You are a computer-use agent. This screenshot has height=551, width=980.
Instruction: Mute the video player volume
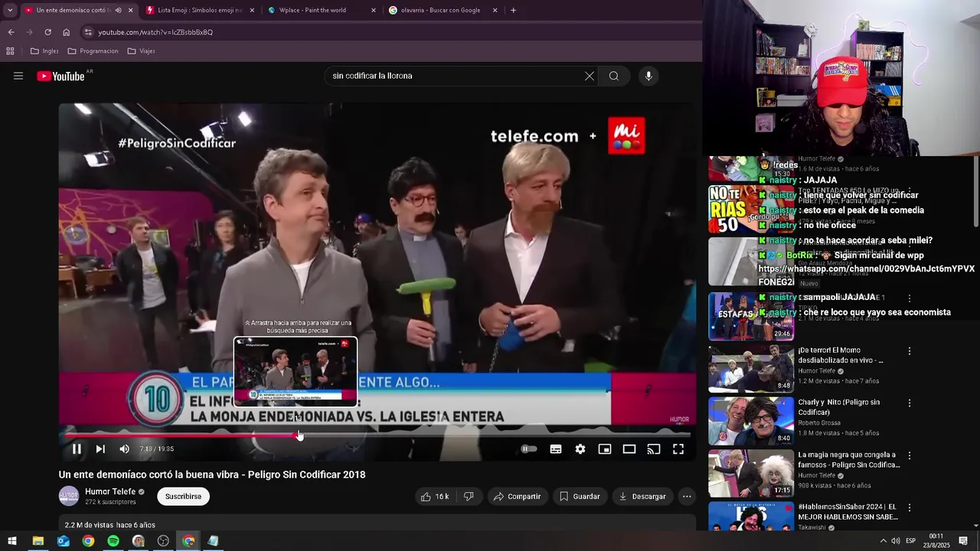(x=124, y=449)
